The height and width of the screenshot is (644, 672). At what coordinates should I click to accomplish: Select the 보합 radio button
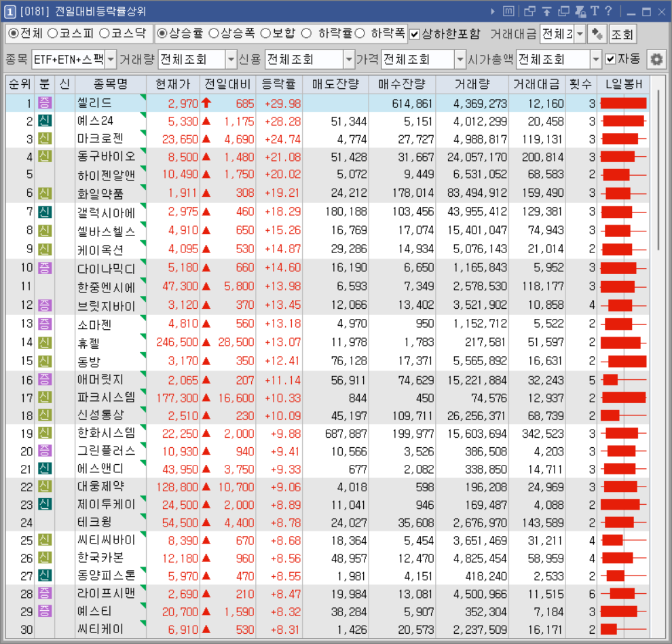265,33
